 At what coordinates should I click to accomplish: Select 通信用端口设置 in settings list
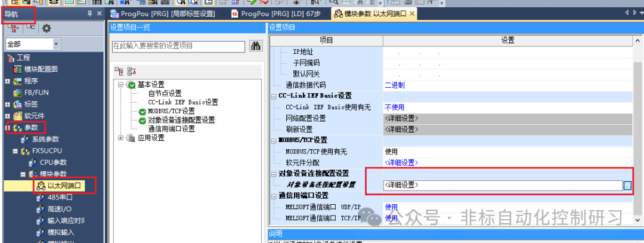(x=171, y=129)
